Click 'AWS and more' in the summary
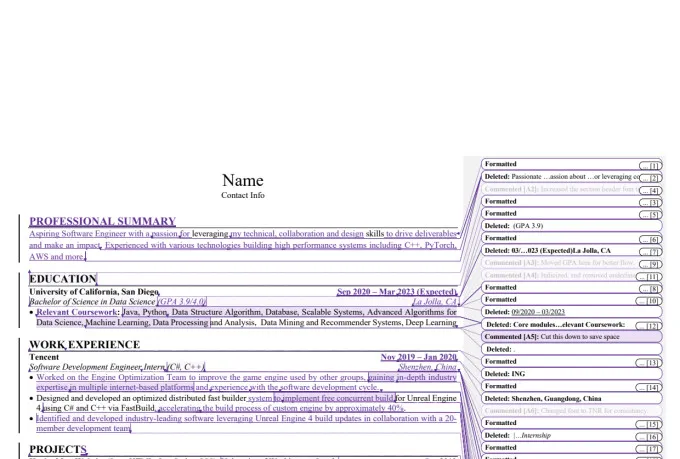680x459 pixels. click(57, 256)
